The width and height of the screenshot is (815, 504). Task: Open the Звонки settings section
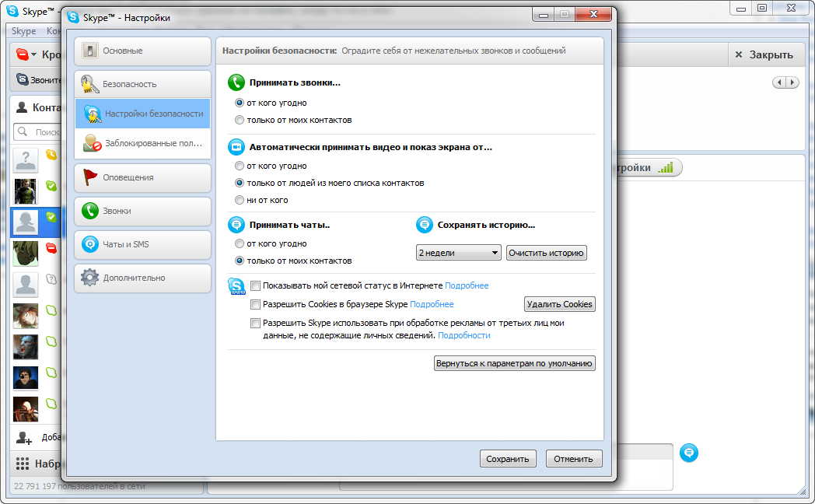click(x=142, y=211)
